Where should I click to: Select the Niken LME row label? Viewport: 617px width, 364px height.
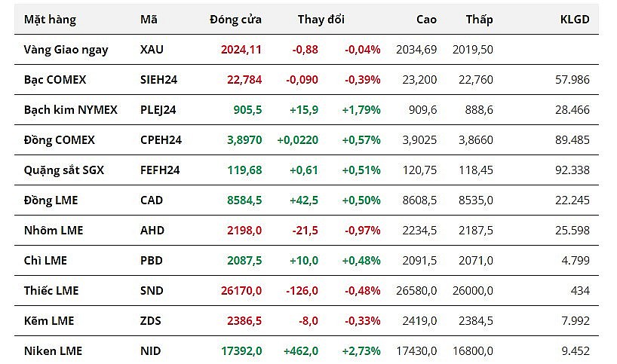[53, 351]
